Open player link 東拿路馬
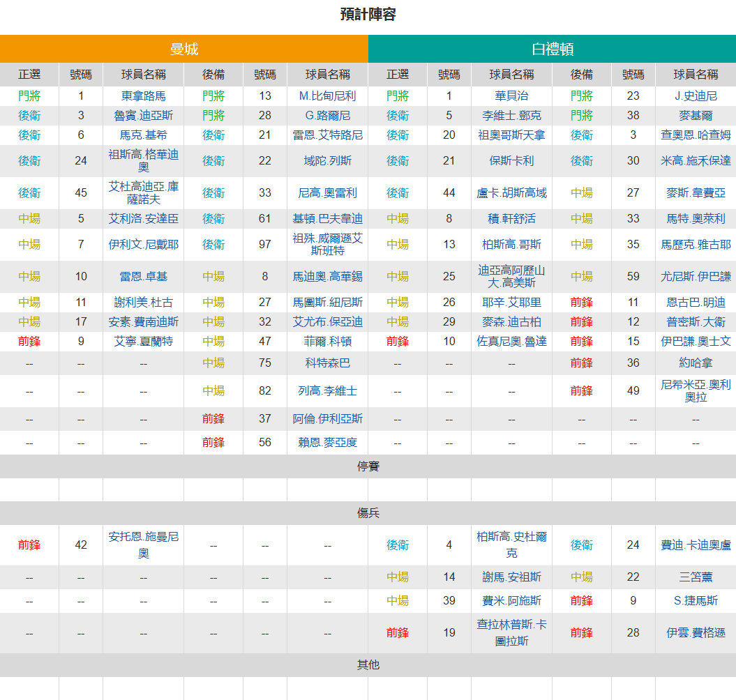 click(143, 96)
